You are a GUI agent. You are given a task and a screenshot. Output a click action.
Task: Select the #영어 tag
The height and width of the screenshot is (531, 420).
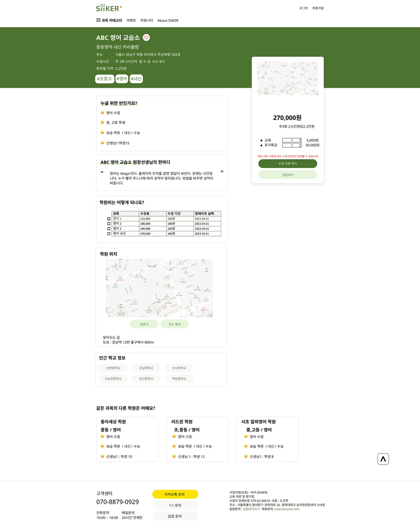click(122, 79)
